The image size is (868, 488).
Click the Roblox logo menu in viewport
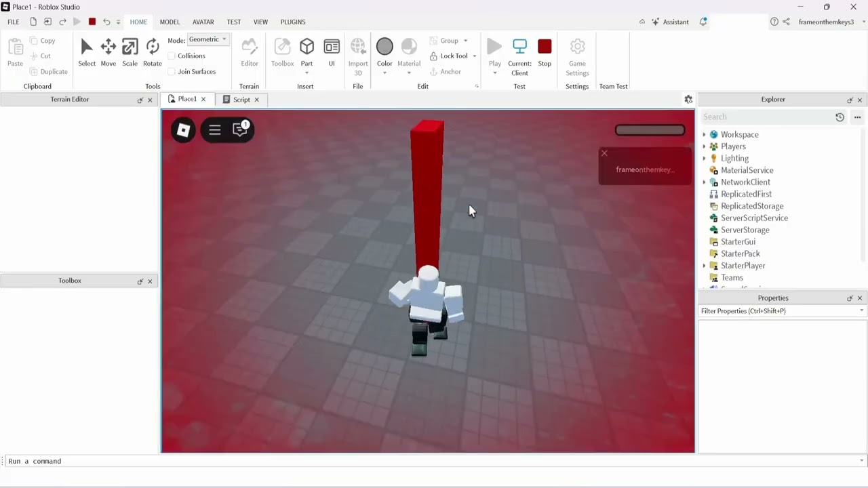[x=183, y=130]
